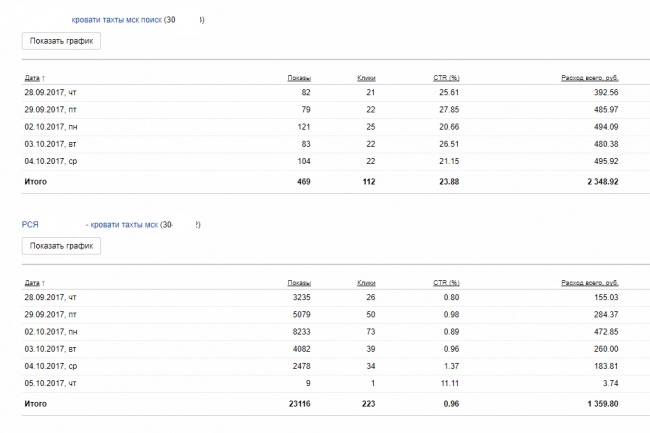Sort first table by Клики column
Viewport: 650px width, 433px height.
(x=366, y=78)
